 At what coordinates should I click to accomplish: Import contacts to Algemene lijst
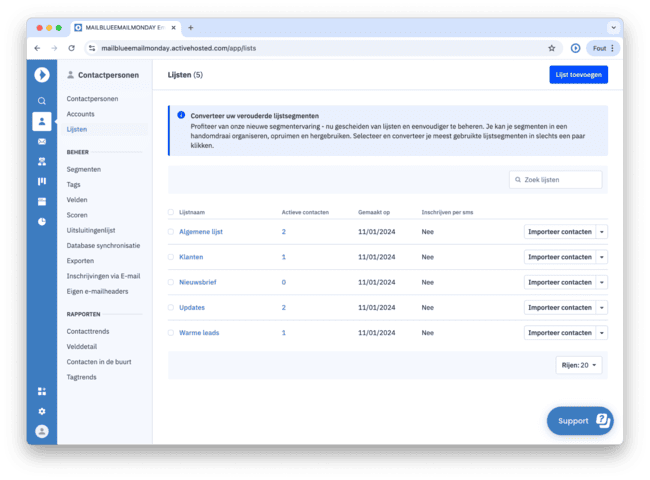click(560, 232)
